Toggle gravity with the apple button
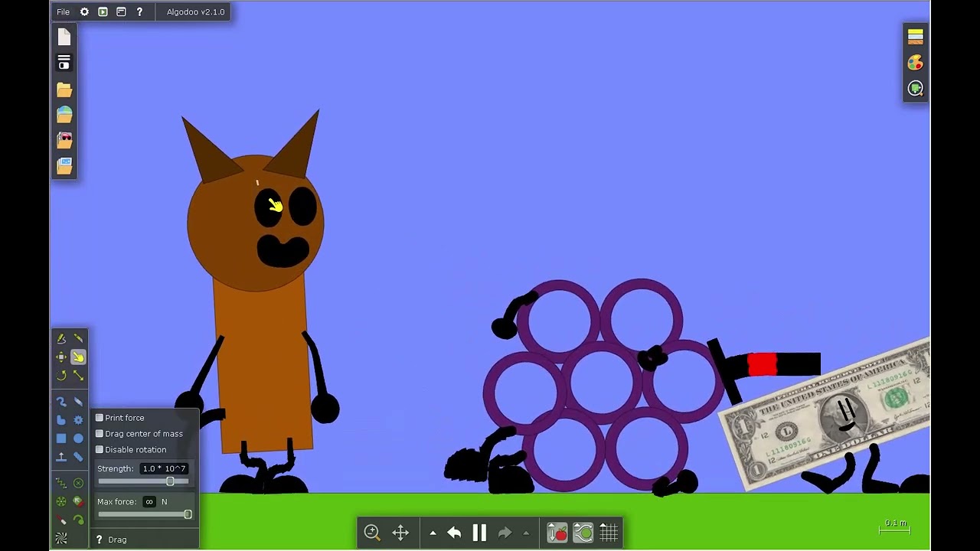Screen dimensions: 980x551 557,533
